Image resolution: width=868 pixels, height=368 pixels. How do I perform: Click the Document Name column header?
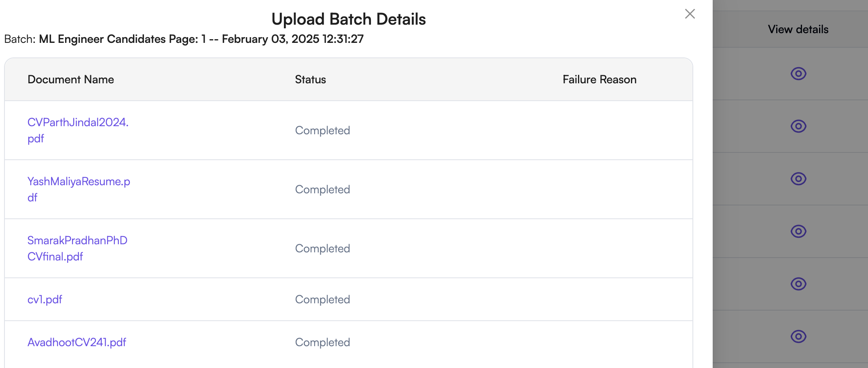pyautogui.click(x=70, y=79)
